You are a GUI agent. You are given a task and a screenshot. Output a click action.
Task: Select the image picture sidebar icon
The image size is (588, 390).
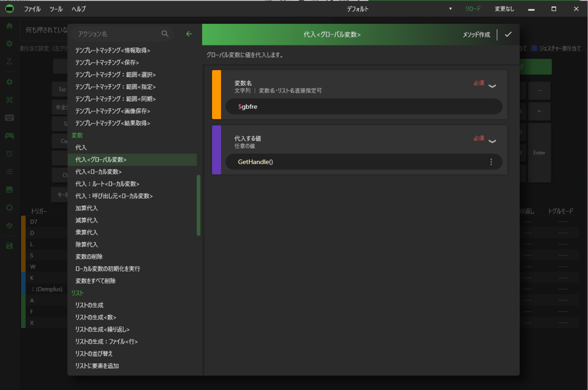[x=9, y=190]
